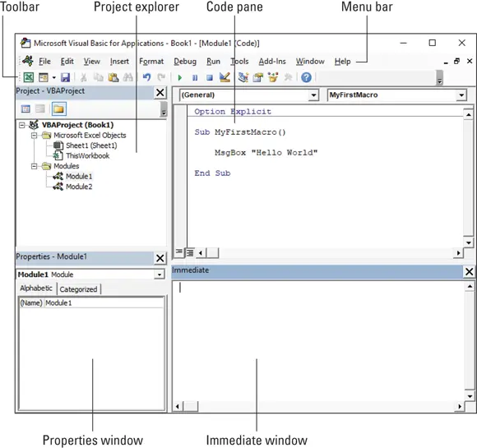Image resolution: width=477 pixels, height=448 pixels.
Task: Open the Format menu
Action: [x=151, y=62]
